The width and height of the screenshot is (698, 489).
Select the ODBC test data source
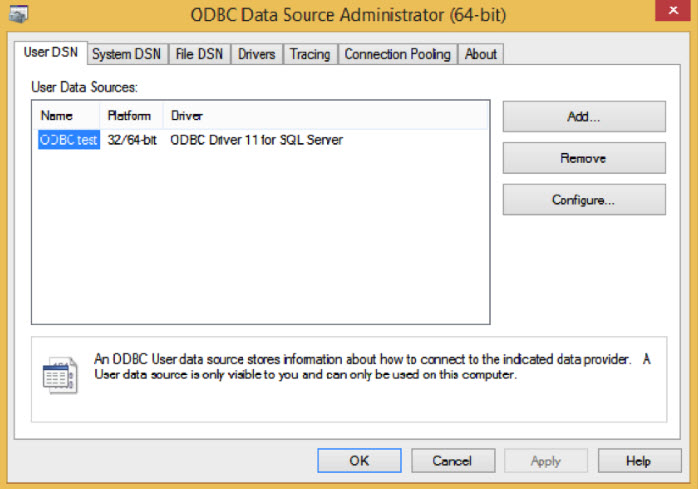pos(69,140)
